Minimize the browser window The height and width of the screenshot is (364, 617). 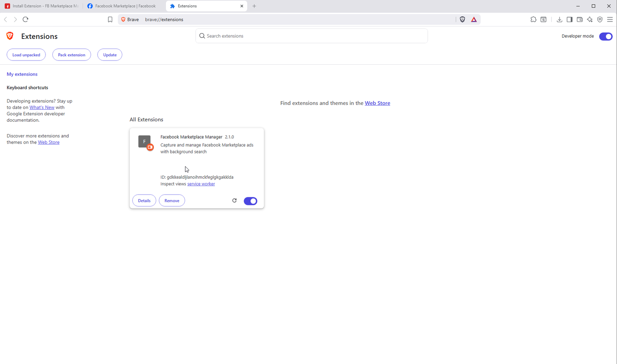[578, 6]
